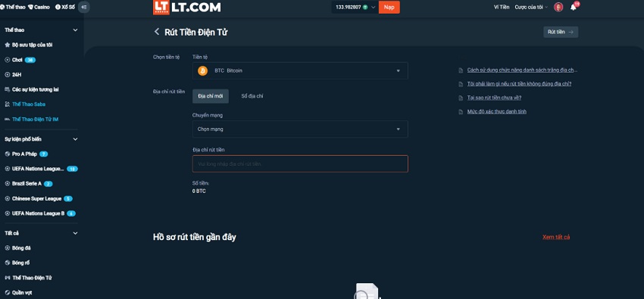The height and width of the screenshot is (299, 644).
Task: Click the document icon beside Tại sao rút tiền chưa về
Action: click(461, 98)
